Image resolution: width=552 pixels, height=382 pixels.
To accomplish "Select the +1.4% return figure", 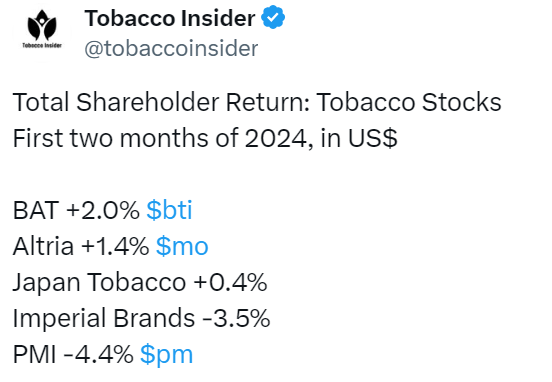I will 115,246.
